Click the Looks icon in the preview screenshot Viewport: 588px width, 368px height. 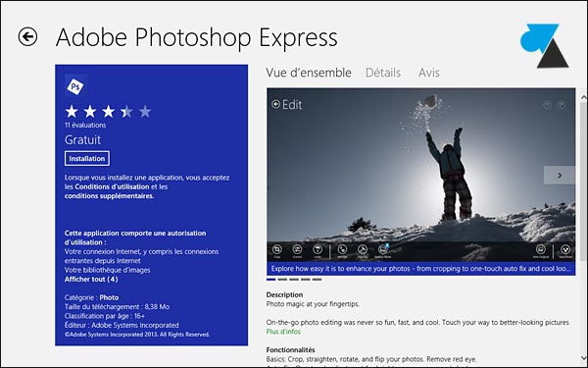tap(318, 249)
